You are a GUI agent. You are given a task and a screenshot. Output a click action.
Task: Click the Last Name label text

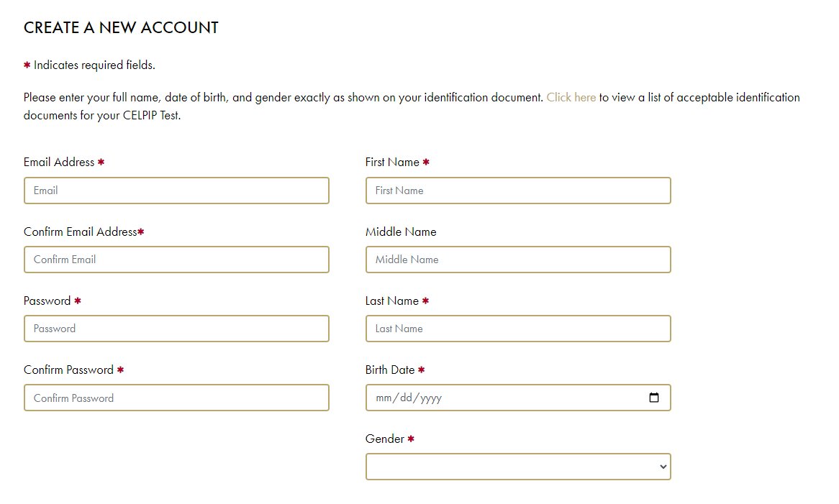click(x=392, y=301)
